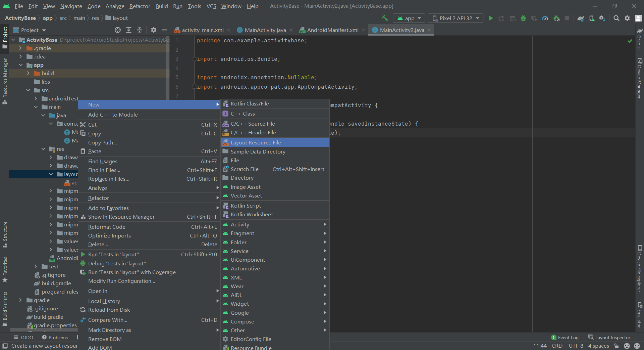Open the Build menu
This screenshot has height=350, width=644.
click(x=162, y=6)
